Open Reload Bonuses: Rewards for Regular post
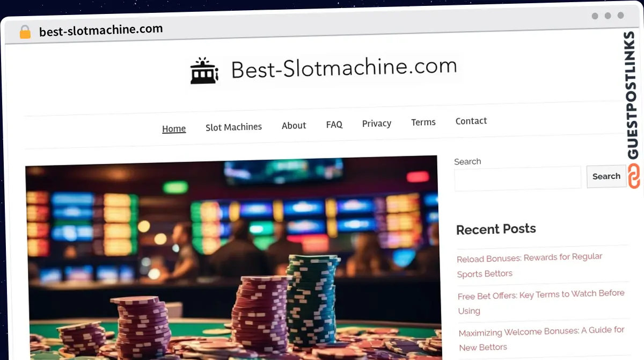The image size is (644, 360). 529,265
